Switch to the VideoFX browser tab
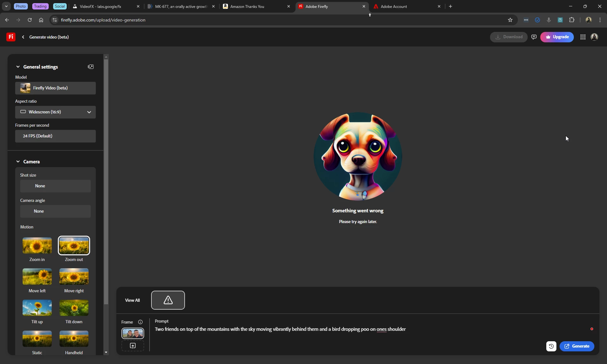Viewport: 607px width, 364px height. 100,6
